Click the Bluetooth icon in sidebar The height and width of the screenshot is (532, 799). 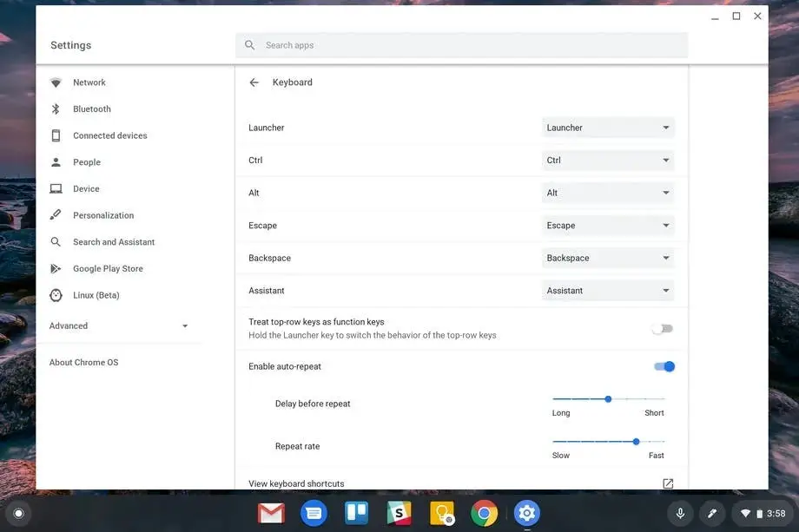point(56,109)
